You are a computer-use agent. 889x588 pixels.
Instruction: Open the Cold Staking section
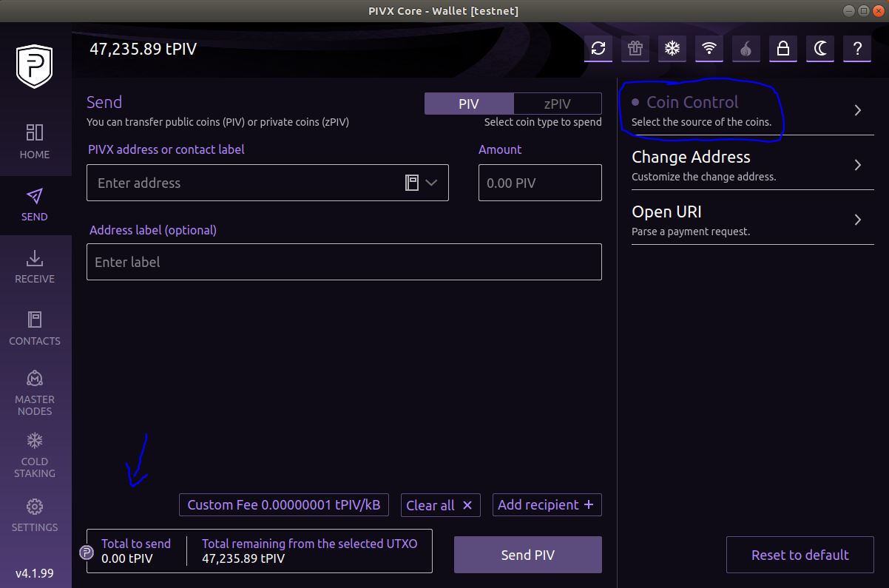pyautogui.click(x=35, y=455)
